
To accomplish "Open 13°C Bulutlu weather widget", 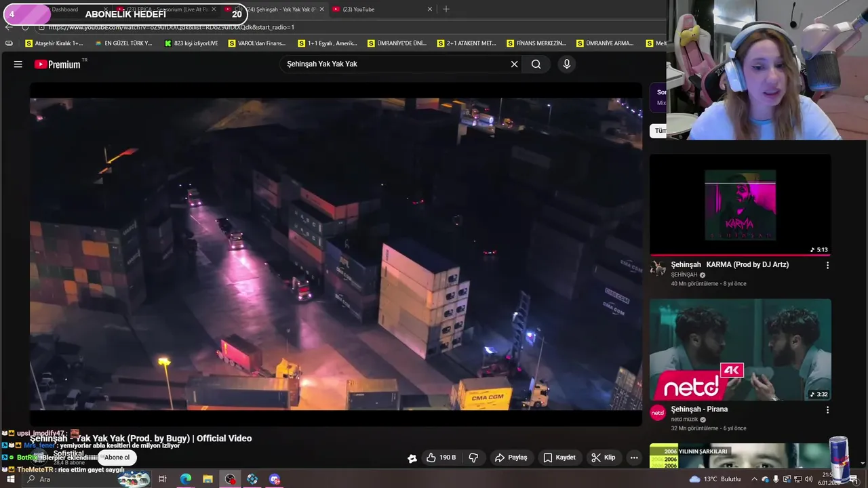I will pyautogui.click(x=715, y=479).
